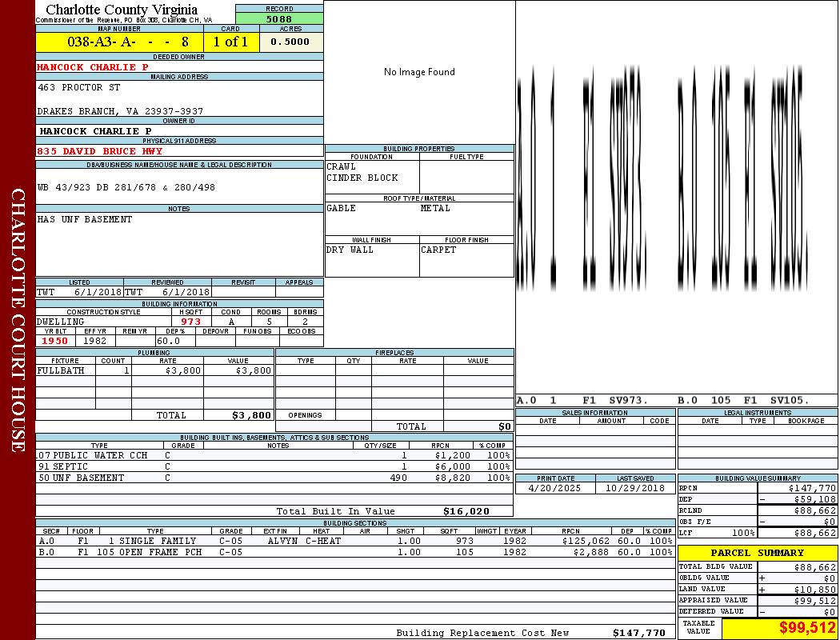Image resolution: width=840 pixels, height=640 pixels.
Task: Click Building Replacement Cost New $147,770
Action: 530,633
